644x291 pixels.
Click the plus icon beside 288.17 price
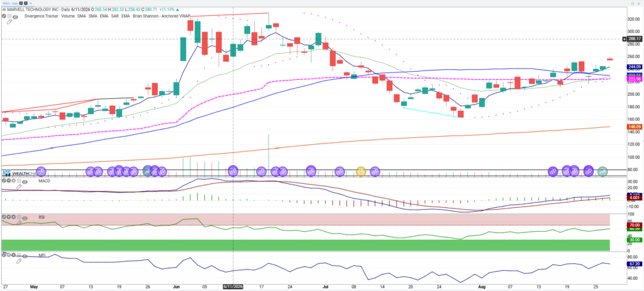625,39
